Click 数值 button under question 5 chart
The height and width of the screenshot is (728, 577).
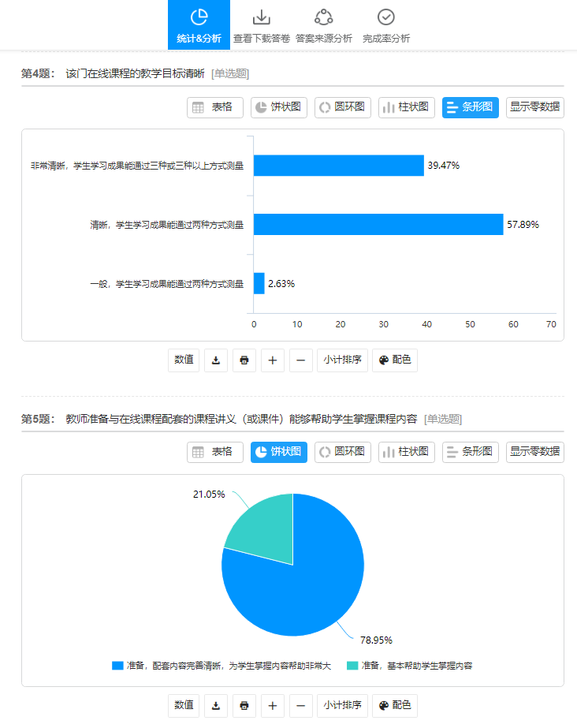(184, 705)
